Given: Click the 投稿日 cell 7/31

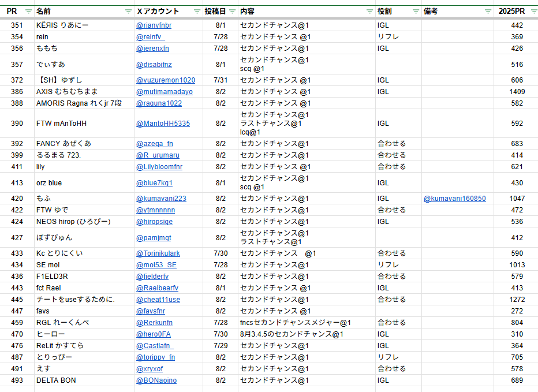Looking at the screenshot, I should click(x=221, y=80).
